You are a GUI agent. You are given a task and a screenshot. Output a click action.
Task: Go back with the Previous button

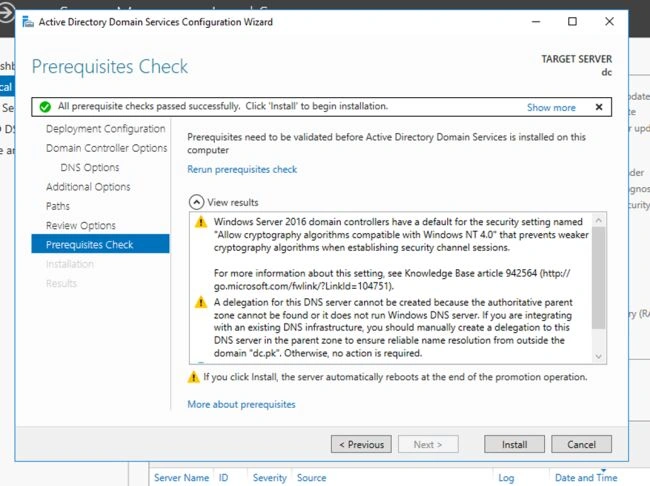(361, 444)
